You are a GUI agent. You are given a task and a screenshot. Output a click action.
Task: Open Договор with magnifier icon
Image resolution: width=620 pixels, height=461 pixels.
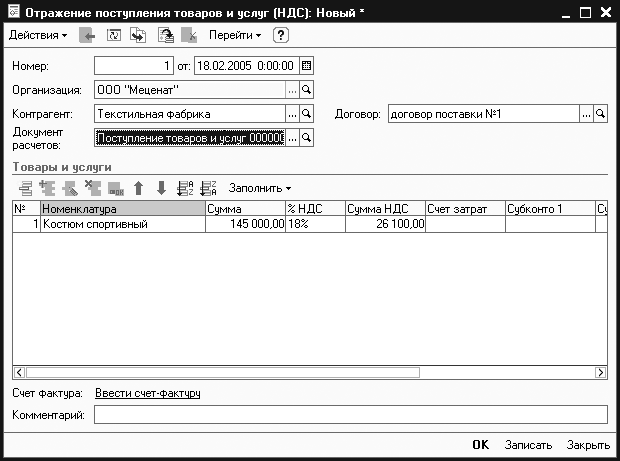pos(601,114)
